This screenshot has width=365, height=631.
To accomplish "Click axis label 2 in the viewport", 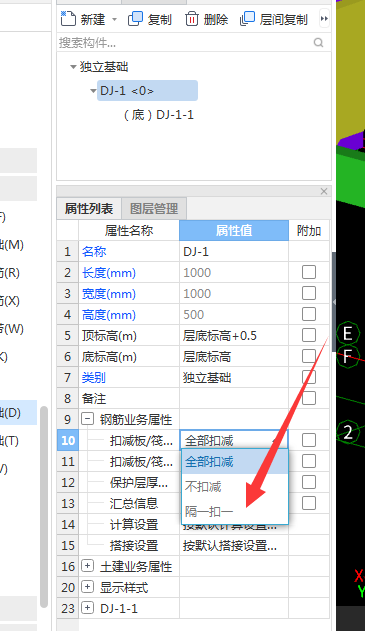I will pos(348,432).
